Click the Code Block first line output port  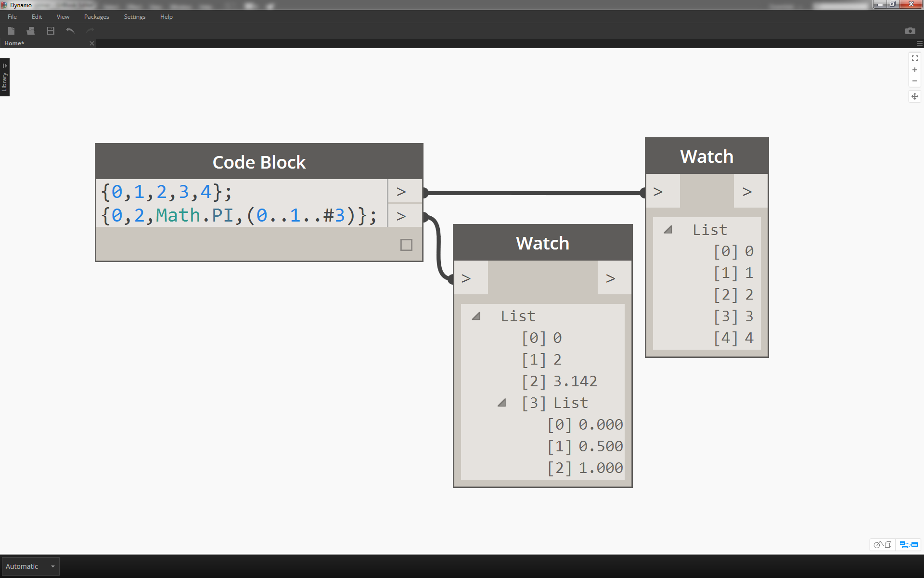405,192
